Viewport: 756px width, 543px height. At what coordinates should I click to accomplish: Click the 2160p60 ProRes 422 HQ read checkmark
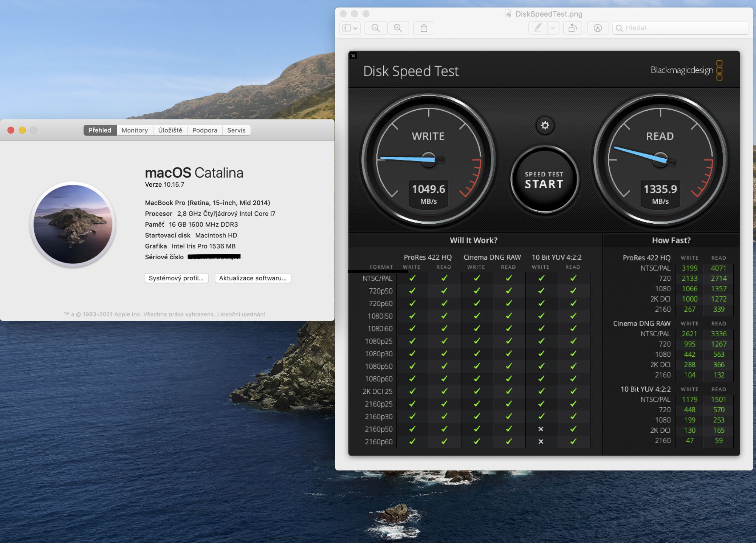pos(444,441)
